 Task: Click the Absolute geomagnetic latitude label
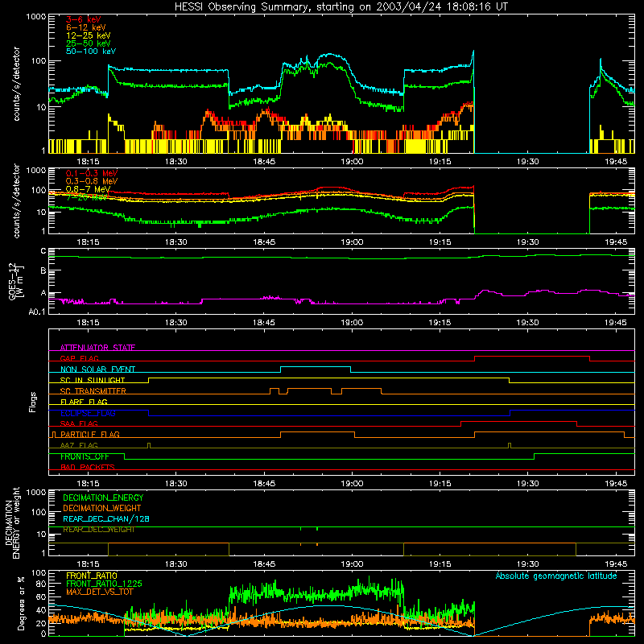coord(556,576)
